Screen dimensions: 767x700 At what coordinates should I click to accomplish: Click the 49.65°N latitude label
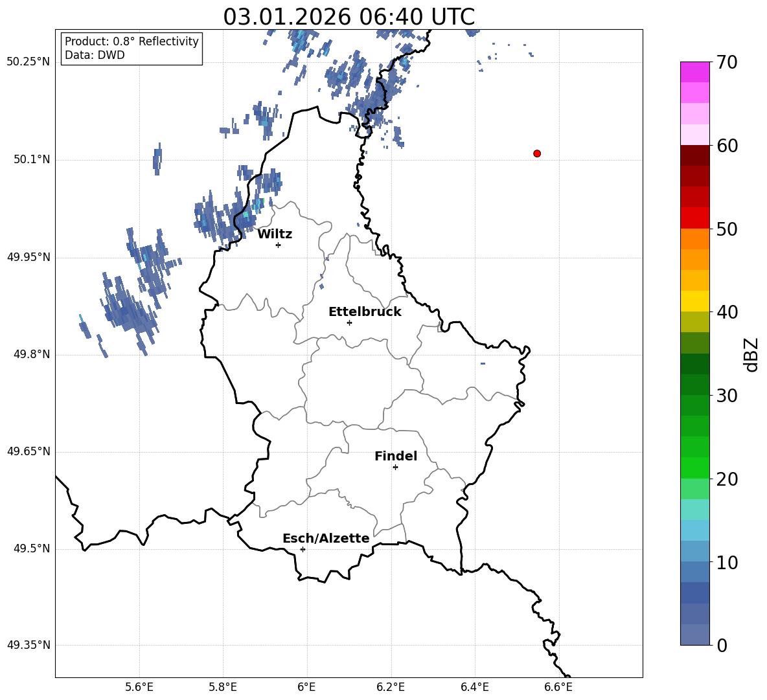(x=29, y=451)
